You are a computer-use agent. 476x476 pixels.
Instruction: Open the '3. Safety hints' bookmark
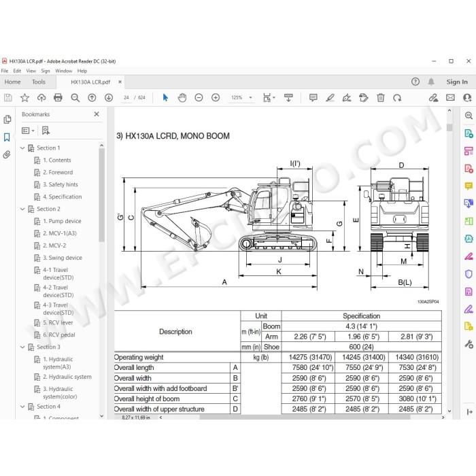coord(60,184)
